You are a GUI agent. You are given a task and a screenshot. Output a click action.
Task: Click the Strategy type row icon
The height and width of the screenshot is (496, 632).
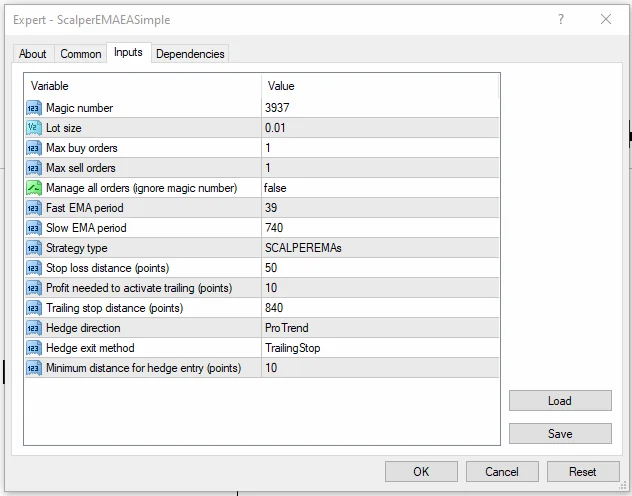(x=34, y=248)
